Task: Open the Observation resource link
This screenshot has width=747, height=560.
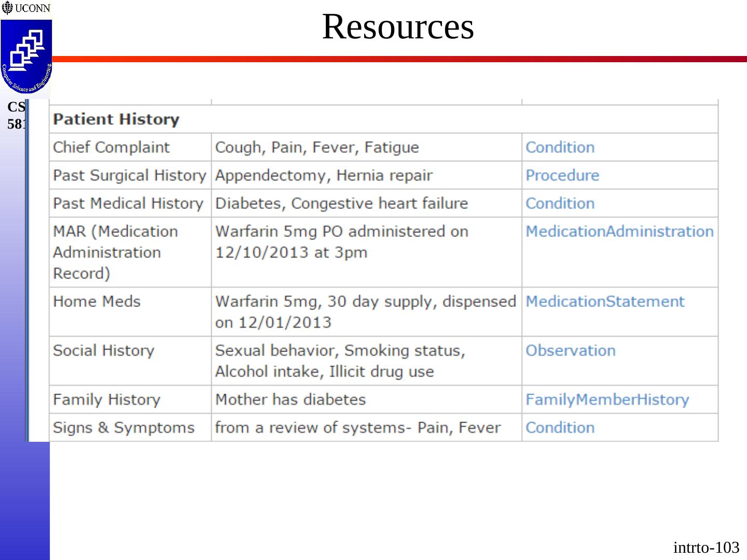Action: [570, 351]
